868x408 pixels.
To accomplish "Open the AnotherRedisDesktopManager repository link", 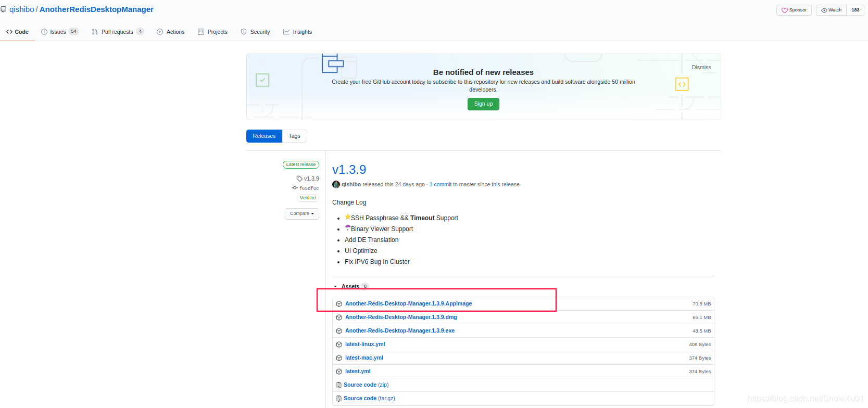I will (96, 9).
